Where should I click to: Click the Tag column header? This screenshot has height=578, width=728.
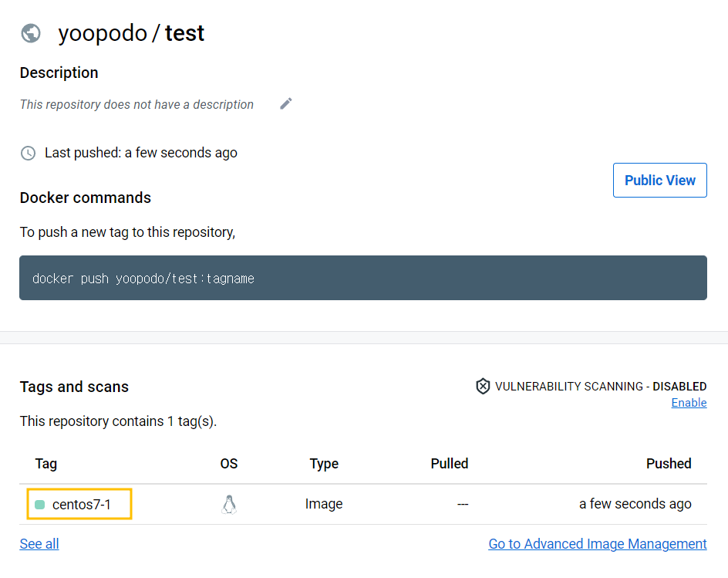[x=46, y=464]
